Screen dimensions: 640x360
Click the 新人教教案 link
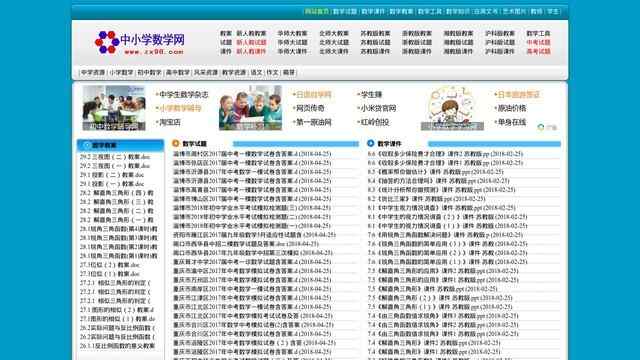tap(251, 33)
